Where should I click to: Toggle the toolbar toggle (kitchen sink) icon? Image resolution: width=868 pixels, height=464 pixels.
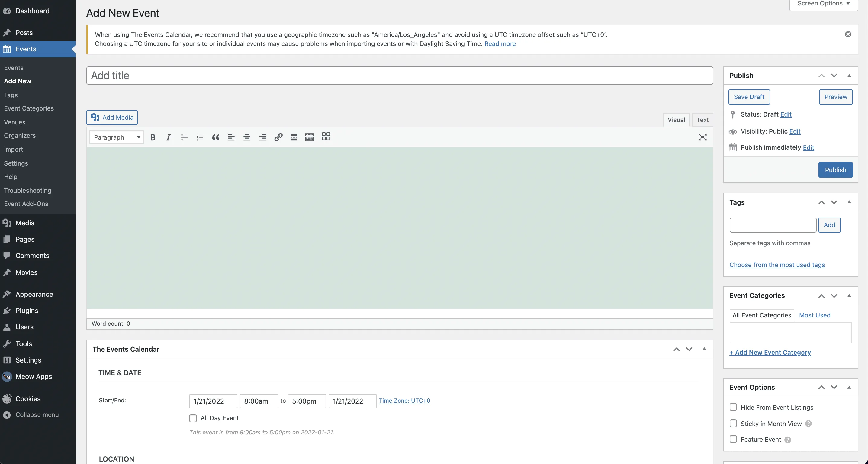pos(309,137)
